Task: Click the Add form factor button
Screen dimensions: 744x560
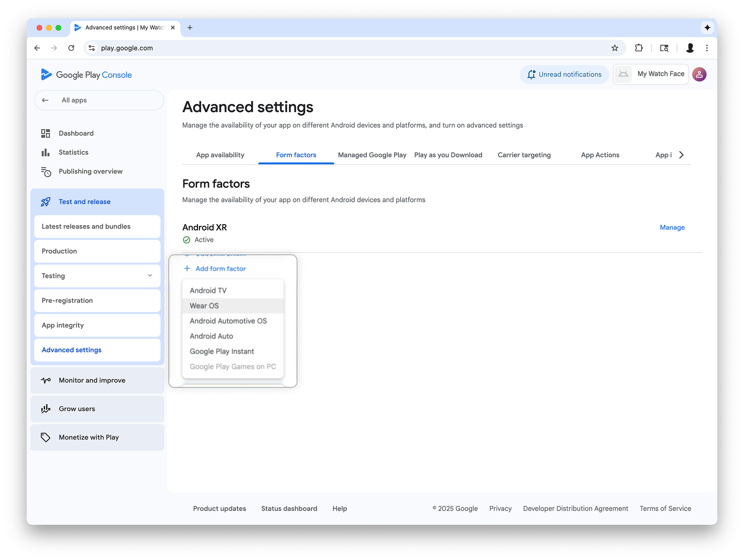Action: coord(215,269)
